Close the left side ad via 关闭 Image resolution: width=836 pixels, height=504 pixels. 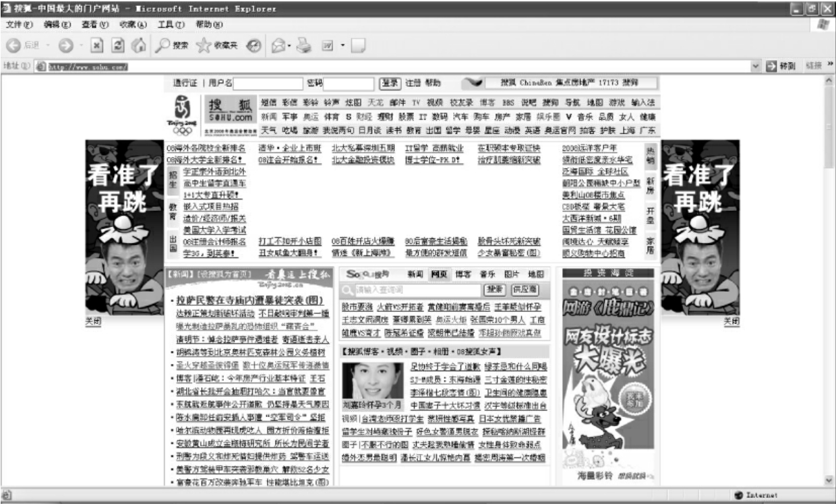pos(93,321)
